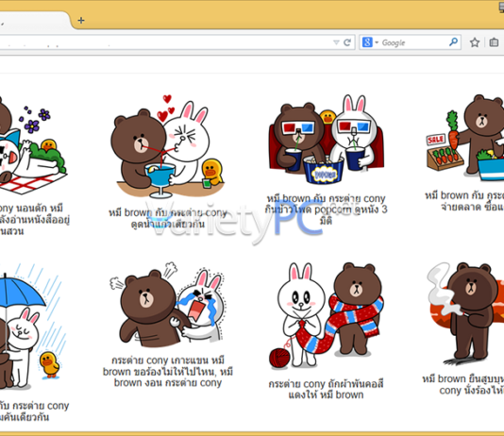The width and height of the screenshot is (504, 436).
Task: Click caption 'กระต่าย cony เกาะแขน หมี brown'
Action: click(x=168, y=372)
